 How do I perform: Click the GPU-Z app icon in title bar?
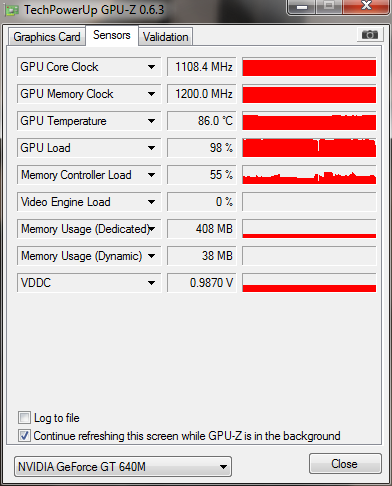tap(11, 10)
